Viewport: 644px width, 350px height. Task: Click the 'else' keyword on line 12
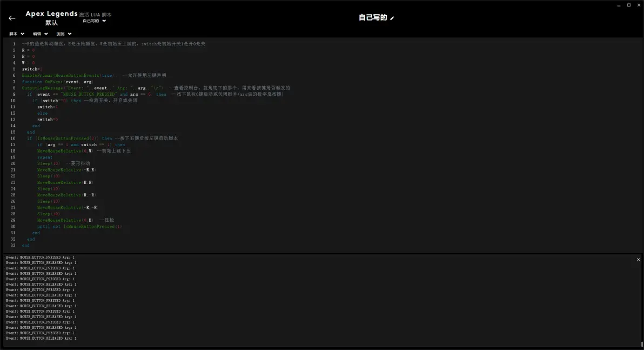tap(42, 113)
